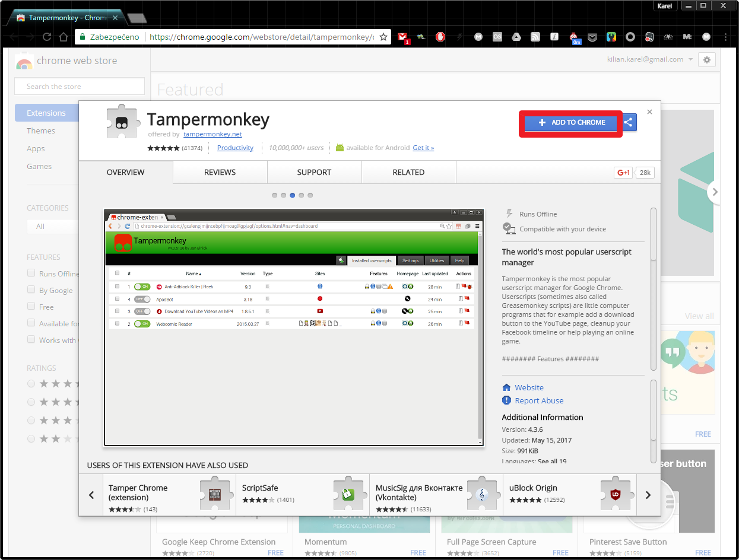
Task: Open the timer extension showing 0m badge
Action: click(575, 38)
